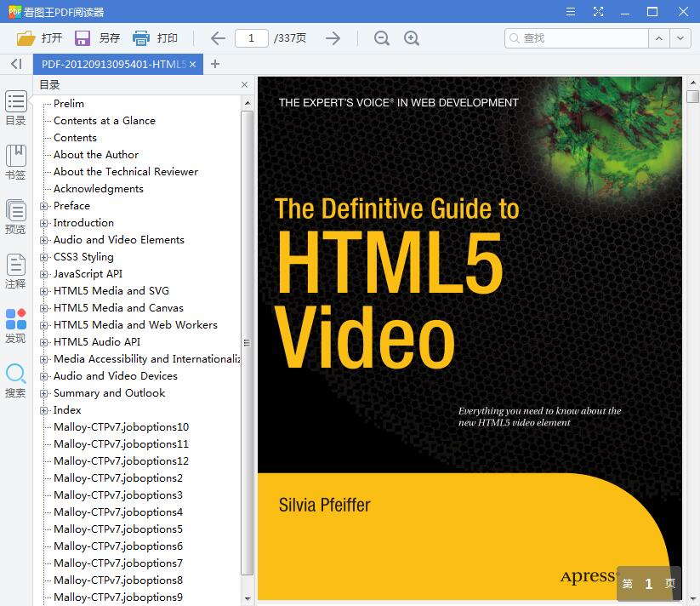Go to previous page with left arrow
This screenshot has width=700, height=606.
click(x=218, y=38)
